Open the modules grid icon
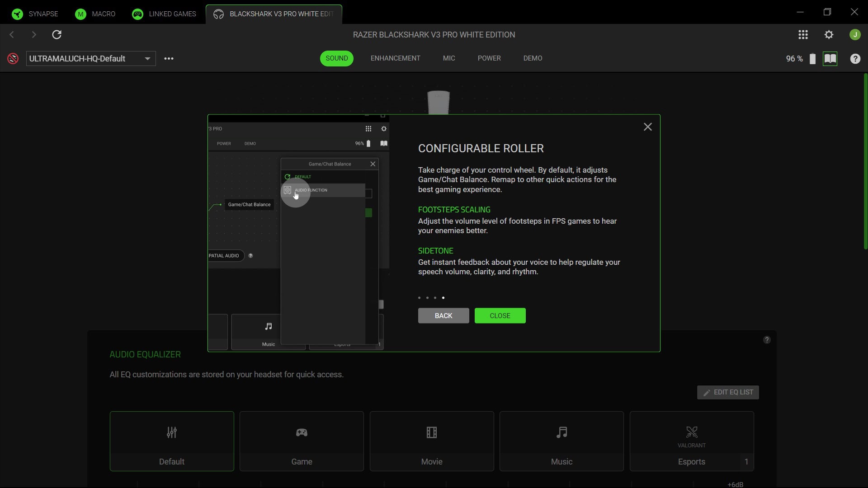Screen dimensions: 868x488 click(x=803, y=35)
